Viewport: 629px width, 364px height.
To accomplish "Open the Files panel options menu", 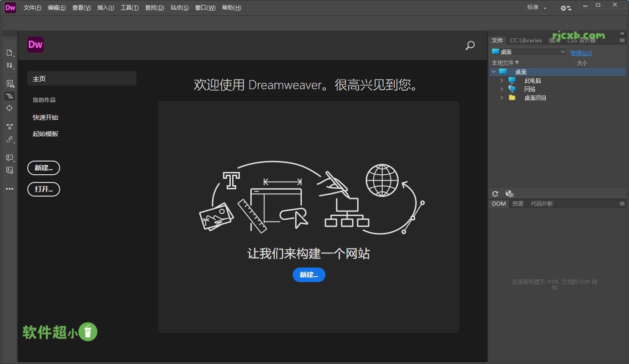I will [622, 40].
